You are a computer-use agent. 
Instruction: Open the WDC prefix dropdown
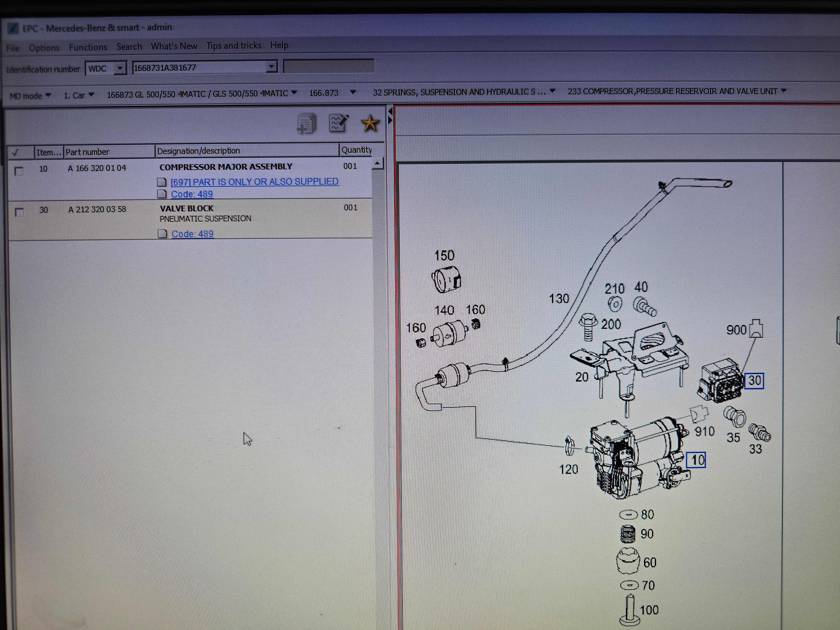coord(120,69)
